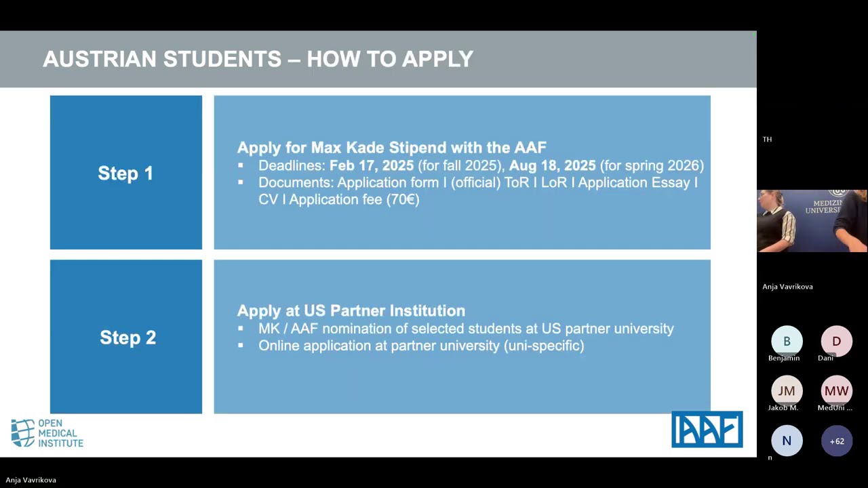The height and width of the screenshot is (488, 868).
Task: Click the Step 2 box
Action: [126, 337]
